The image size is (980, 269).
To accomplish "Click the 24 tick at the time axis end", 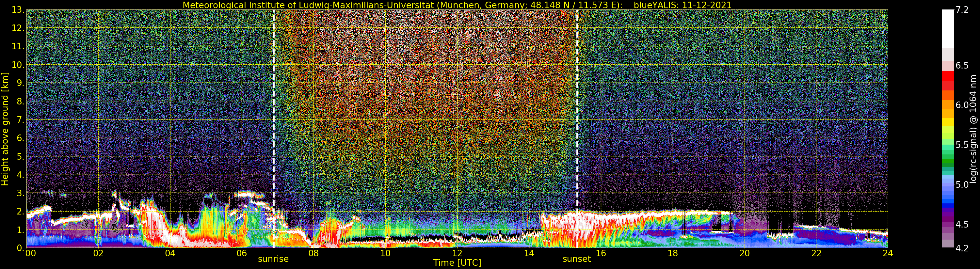I will pos(888,253).
